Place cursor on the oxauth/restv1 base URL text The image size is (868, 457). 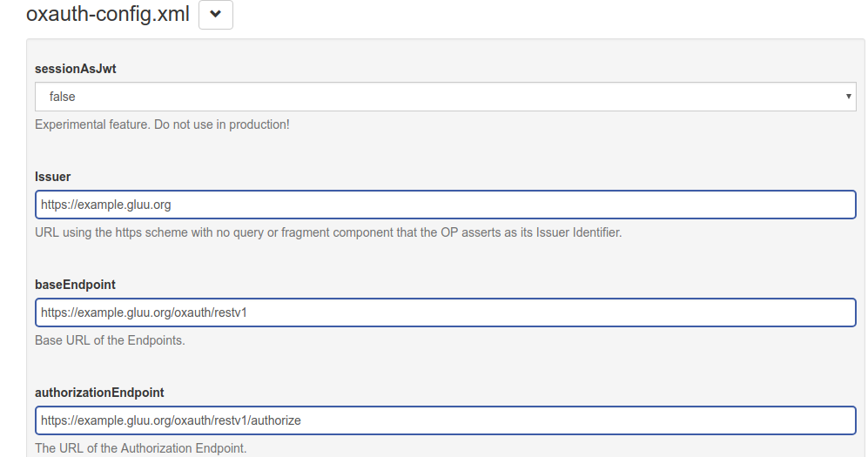(144, 313)
